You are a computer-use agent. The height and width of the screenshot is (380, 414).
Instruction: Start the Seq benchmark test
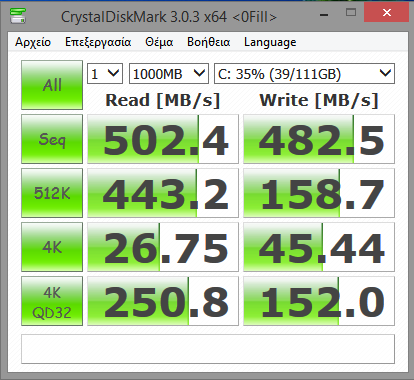[52, 139]
